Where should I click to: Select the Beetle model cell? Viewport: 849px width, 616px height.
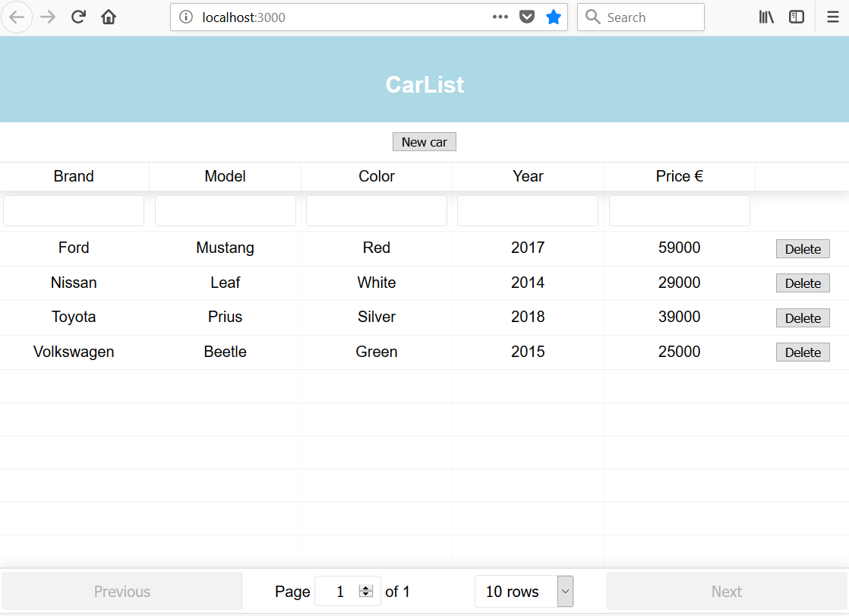point(226,352)
